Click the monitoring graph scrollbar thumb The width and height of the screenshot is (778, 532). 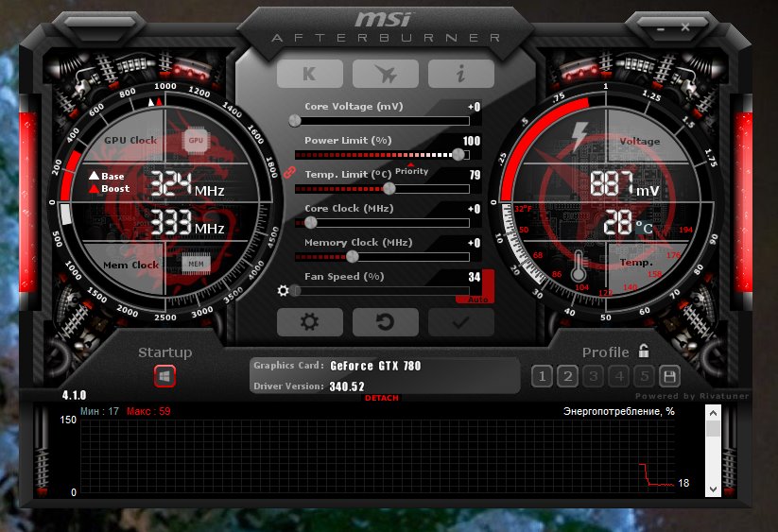coord(713,428)
